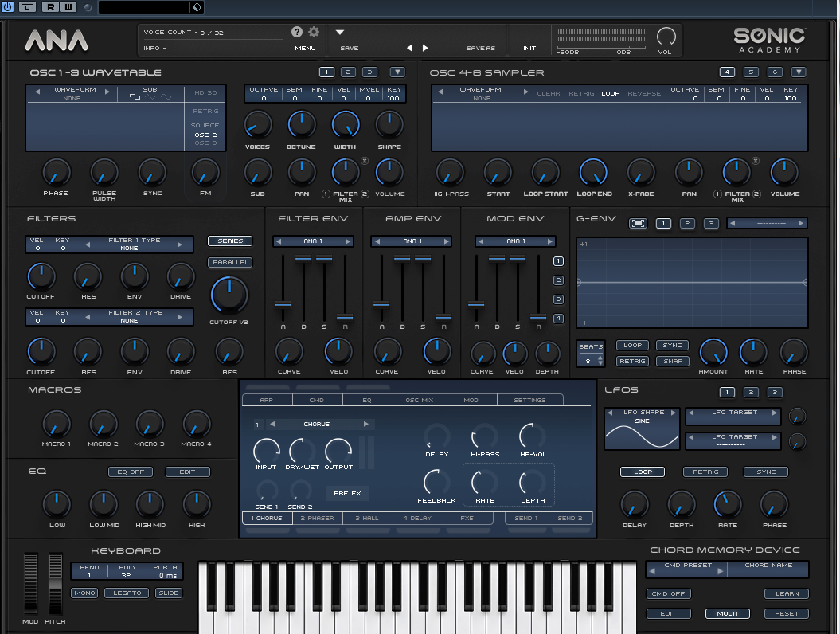
Task: Click the x icon above sampler Filter Mix
Action: tap(756, 161)
